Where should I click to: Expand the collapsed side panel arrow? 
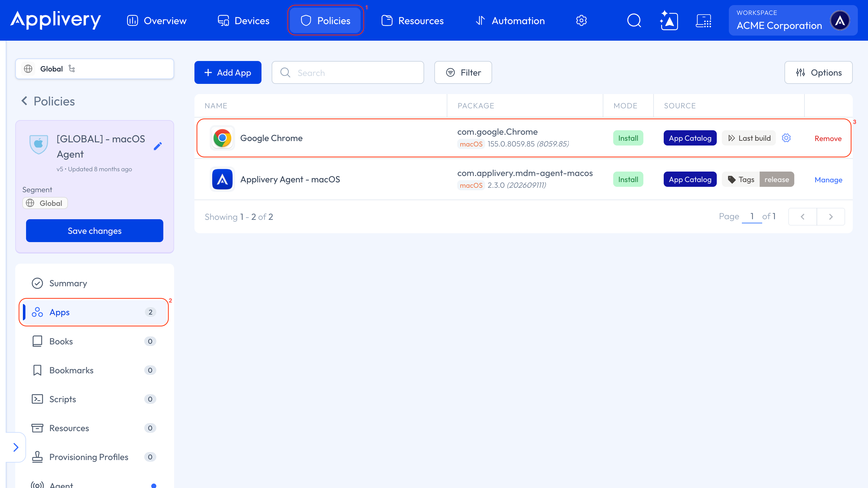point(16,447)
